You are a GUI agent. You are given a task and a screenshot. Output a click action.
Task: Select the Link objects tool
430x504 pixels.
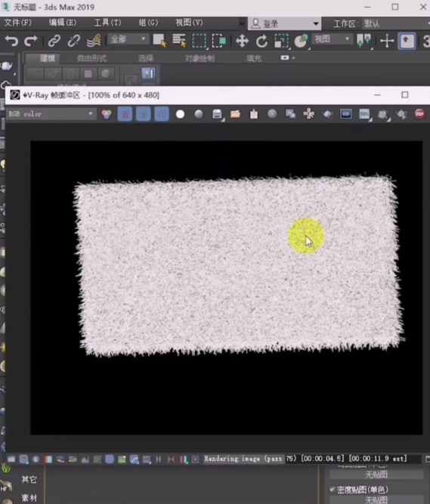(x=54, y=41)
